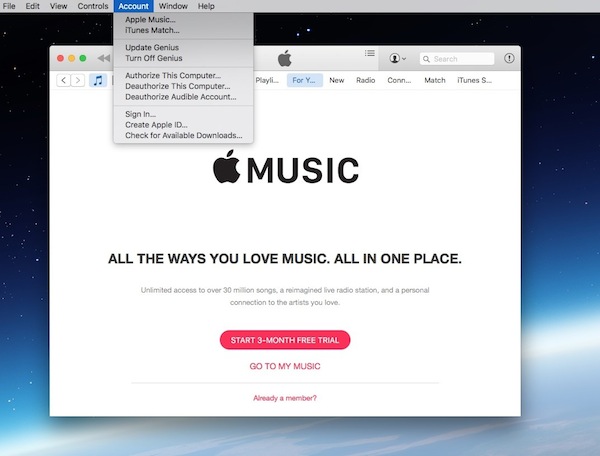
Task: Click Start 3-Month Free Trial button
Action: (285, 340)
